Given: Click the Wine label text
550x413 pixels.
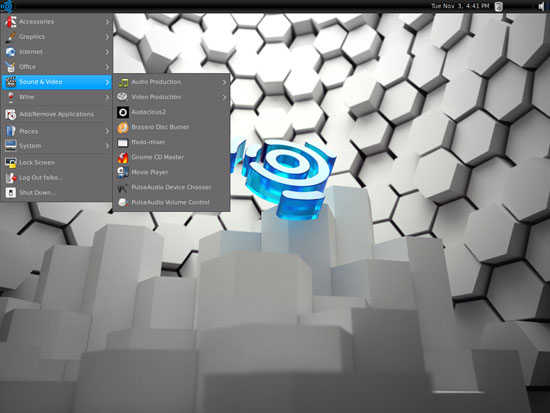Looking at the screenshot, I should coord(27,97).
